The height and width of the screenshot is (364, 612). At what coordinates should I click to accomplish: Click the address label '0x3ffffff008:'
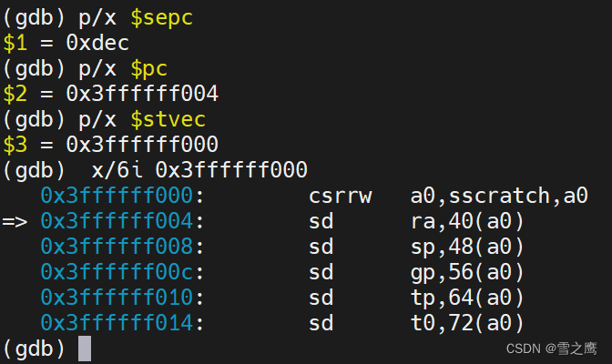122,247
